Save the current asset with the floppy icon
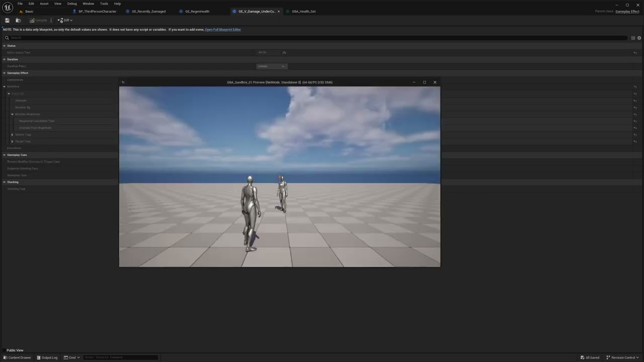 7,20
